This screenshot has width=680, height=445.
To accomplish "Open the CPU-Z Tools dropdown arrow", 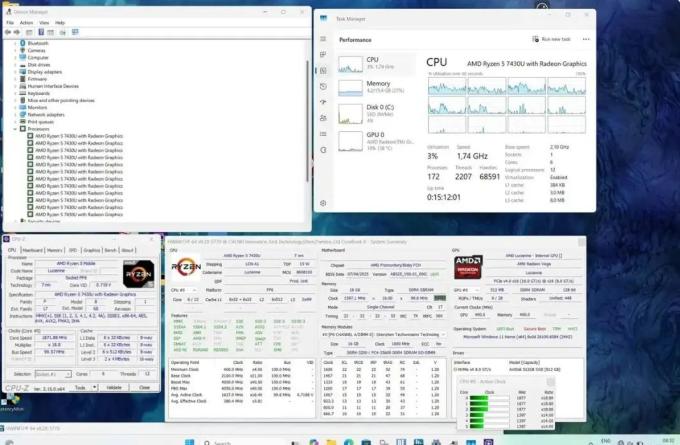I will click(x=94, y=387).
